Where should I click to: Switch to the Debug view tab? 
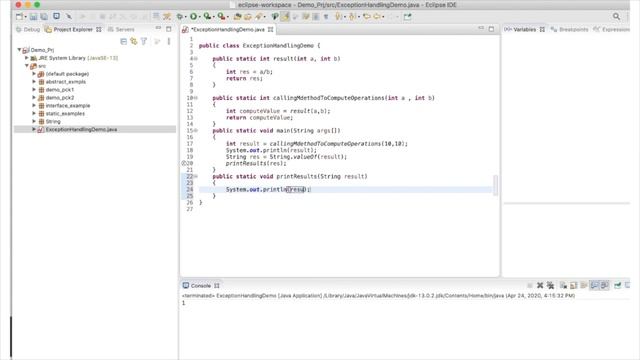pos(28,29)
